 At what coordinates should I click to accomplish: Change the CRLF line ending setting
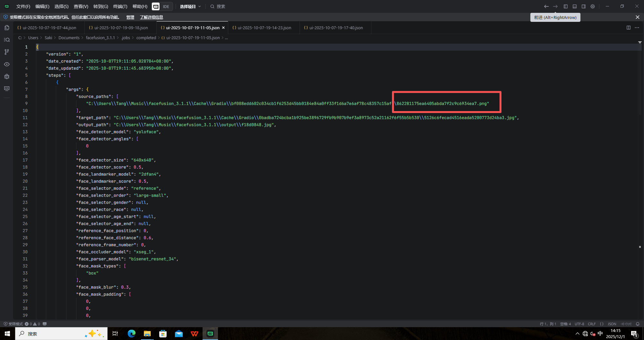[592, 324]
